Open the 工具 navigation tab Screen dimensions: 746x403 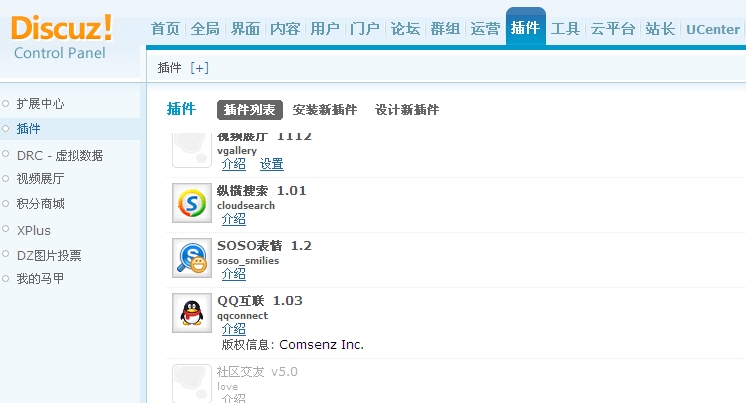(565, 29)
